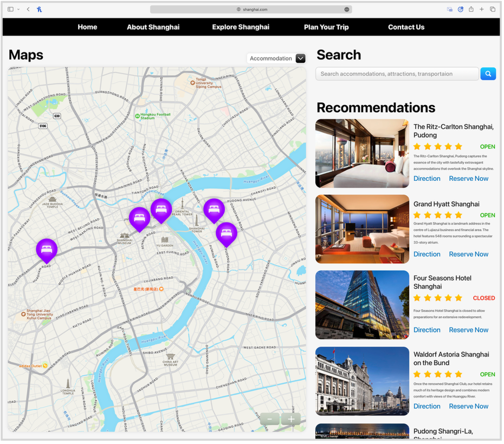504x444 pixels.
Task: Click Longhua Temple landmark on map
Action: pyautogui.click(x=68, y=388)
